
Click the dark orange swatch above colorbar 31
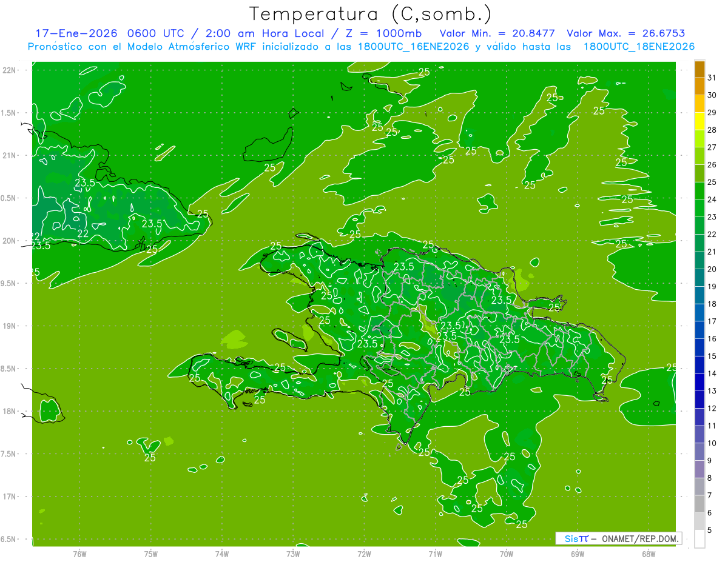point(699,69)
